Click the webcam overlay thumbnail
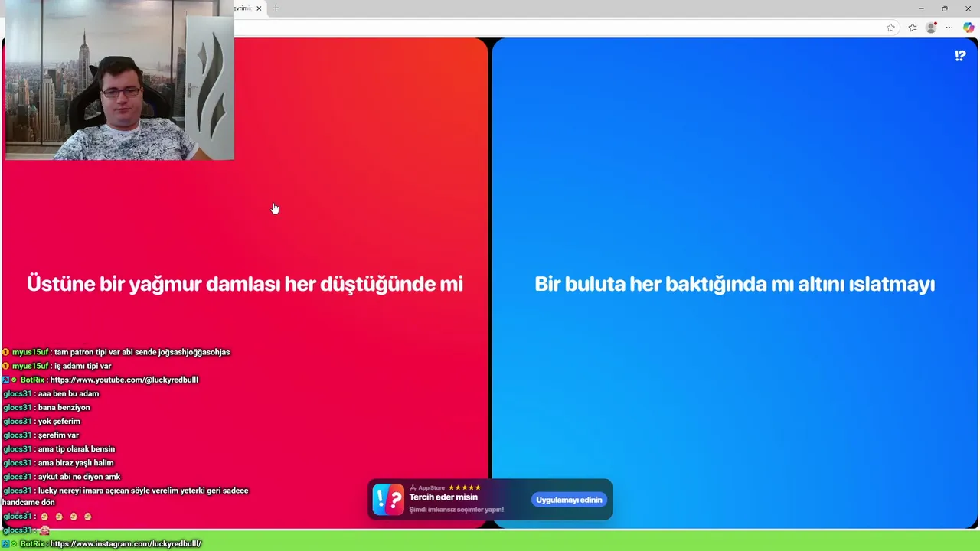The height and width of the screenshot is (551, 980). click(119, 80)
